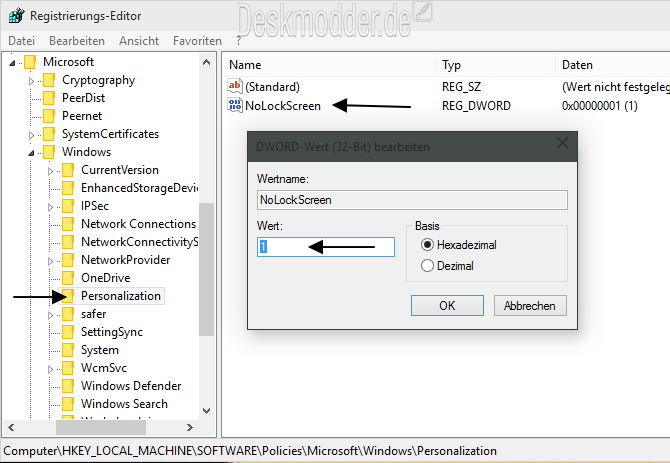Expand the WcmSvc tree node
The height and width of the screenshot is (463, 670).
click(50, 369)
